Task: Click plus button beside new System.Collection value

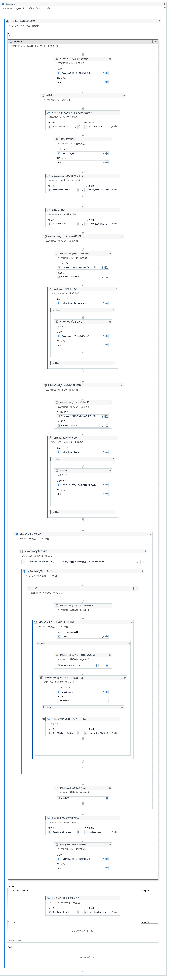Action: click(x=115, y=190)
